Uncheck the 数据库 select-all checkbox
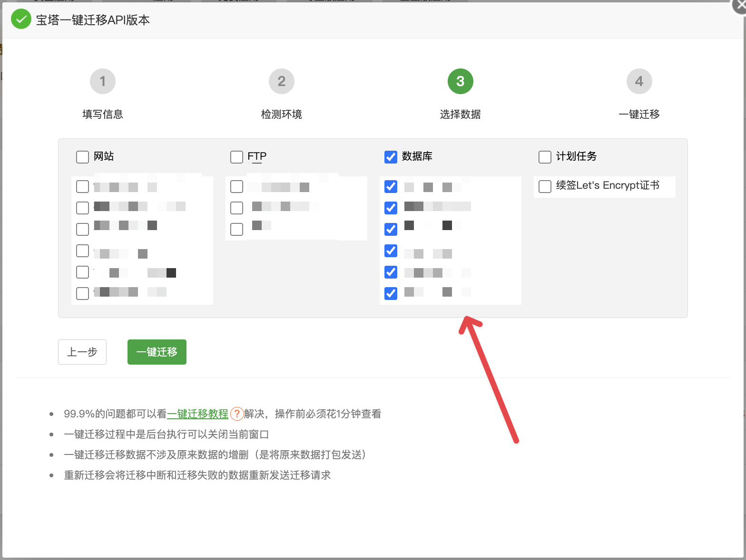Viewport: 746px width, 560px height. [x=391, y=157]
